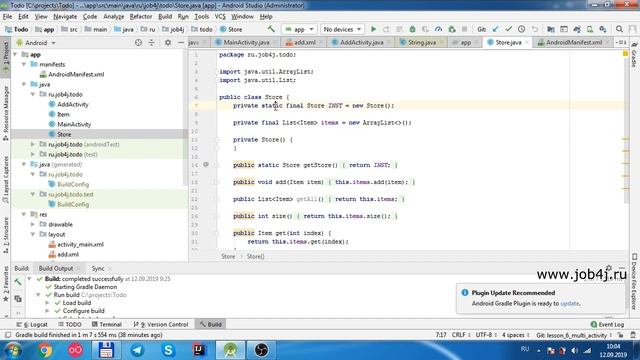Click the Store breadcrumb below the editor
Image resolution: width=640 pixels, height=360 pixels.
(228, 256)
